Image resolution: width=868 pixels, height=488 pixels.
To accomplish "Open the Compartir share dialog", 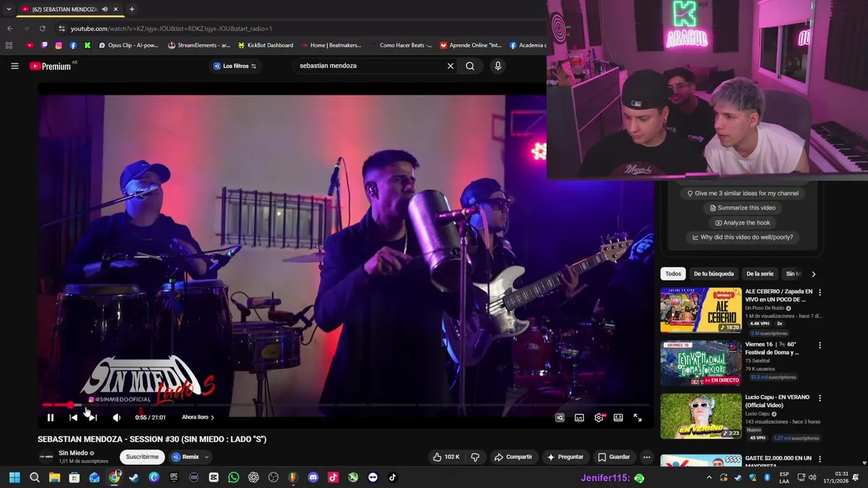I will [513, 457].
